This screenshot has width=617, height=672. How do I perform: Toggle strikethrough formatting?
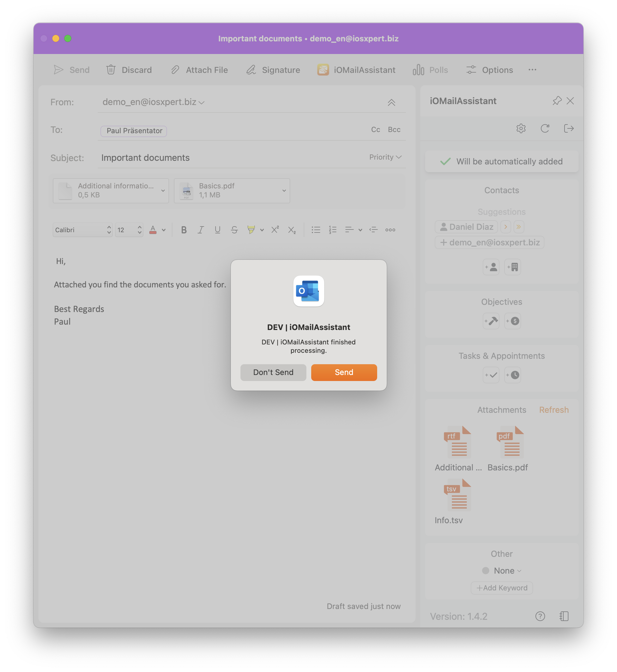pyautogui.click(x=234, y=230)
